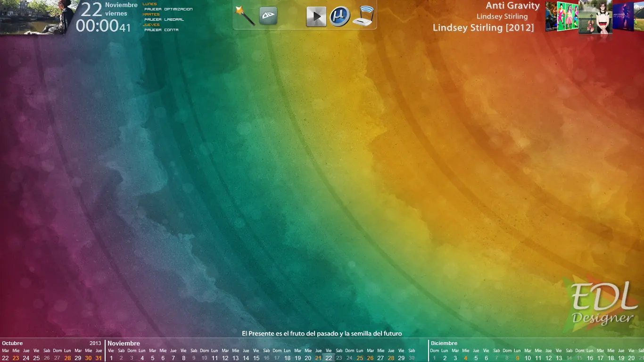
Task: Select November 26 in the calendar strip
Action: (370, 358)
